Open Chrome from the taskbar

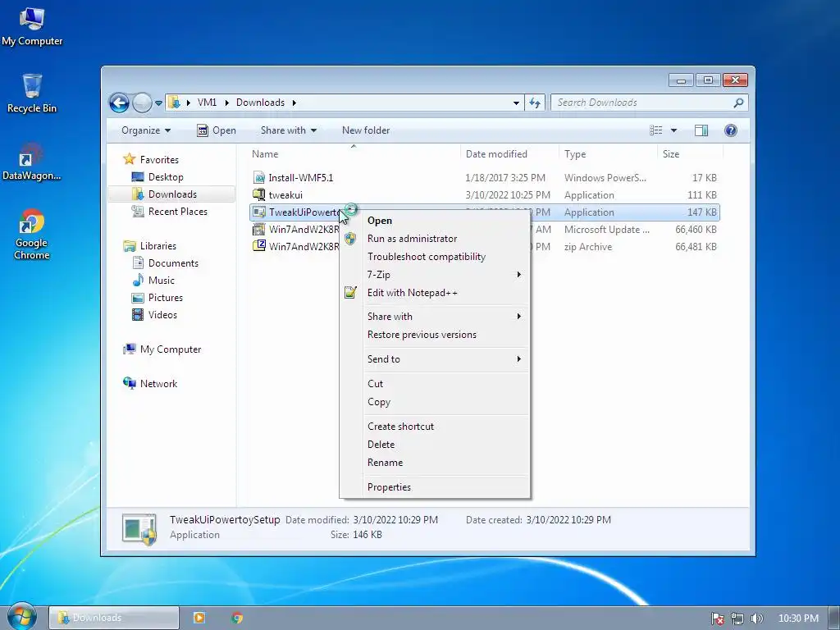(x=237, y=618)
